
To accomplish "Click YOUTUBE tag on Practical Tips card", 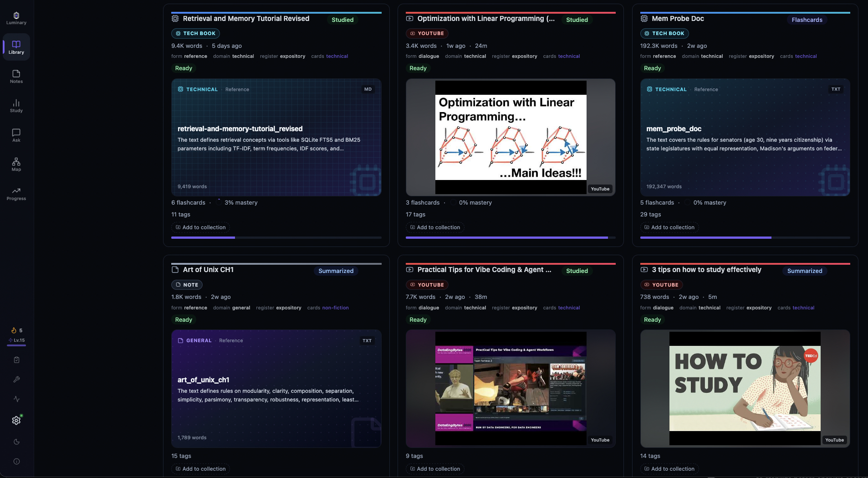I will coord(427,285).
